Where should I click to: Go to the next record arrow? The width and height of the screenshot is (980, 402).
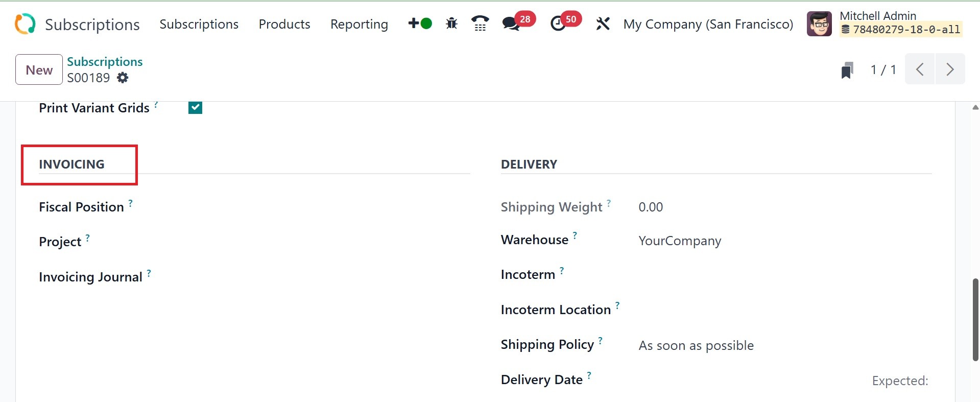950,69
